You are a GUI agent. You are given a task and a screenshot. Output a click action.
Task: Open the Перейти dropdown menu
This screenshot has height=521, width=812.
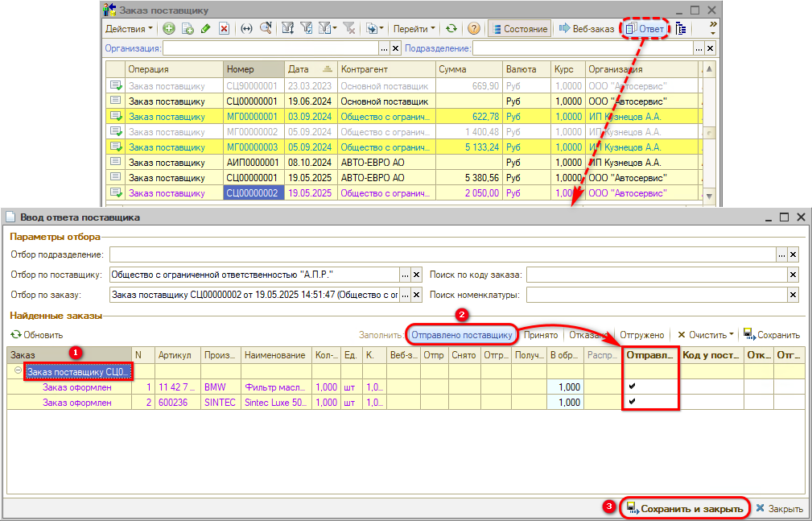click(x=414, y=28)
